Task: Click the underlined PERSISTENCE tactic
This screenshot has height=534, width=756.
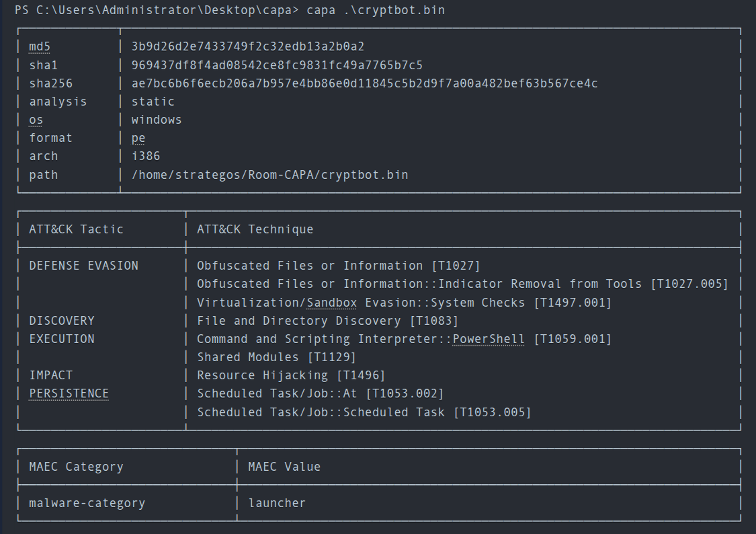Action: 69,393
